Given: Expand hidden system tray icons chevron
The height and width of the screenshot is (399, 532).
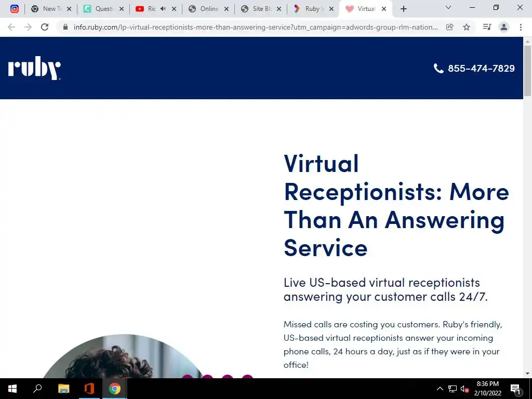Looking at the screenshot, I should click(440, 389).
